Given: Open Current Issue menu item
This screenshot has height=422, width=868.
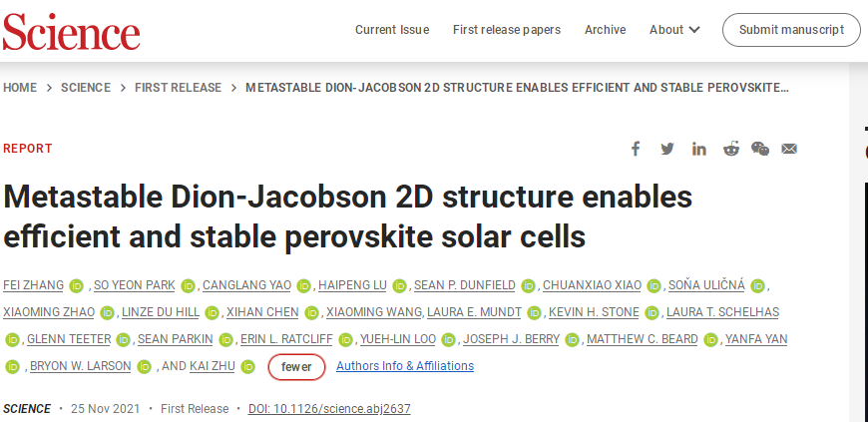Looking at the screenshot, I should tap(392, 30).
